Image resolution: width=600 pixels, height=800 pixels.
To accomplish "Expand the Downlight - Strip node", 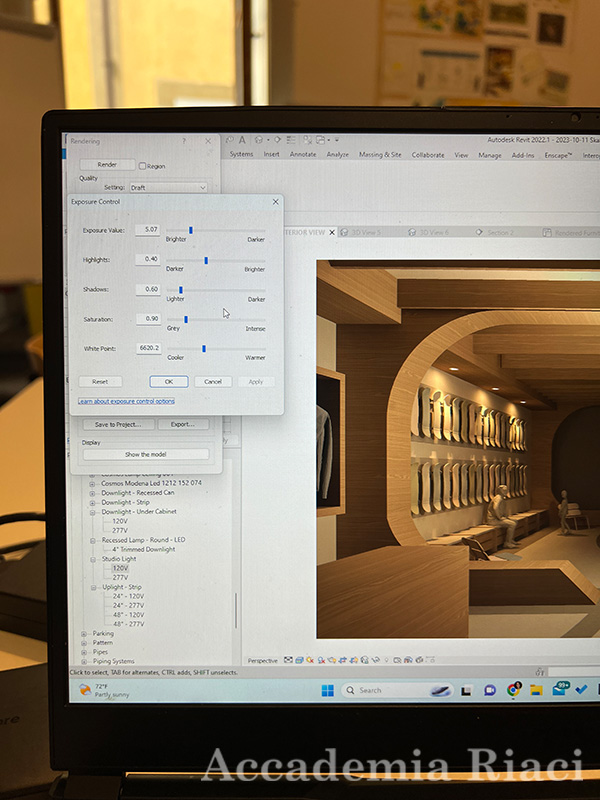I will pyautogui.click(x=92, y=503).
